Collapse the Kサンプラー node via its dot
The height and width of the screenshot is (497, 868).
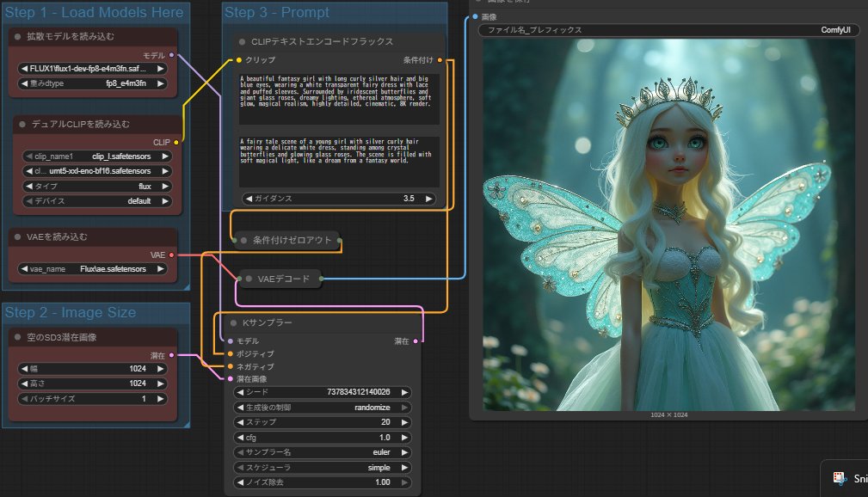[x=233, y=322]
